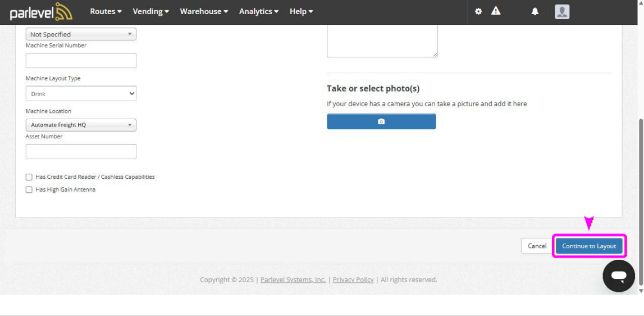Open the Privacy Policy link

353,280
